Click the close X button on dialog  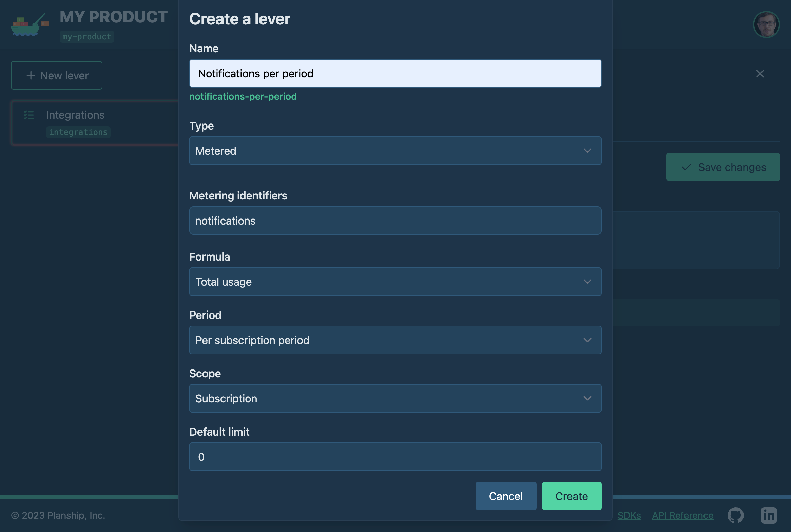(x=760, y=73)
